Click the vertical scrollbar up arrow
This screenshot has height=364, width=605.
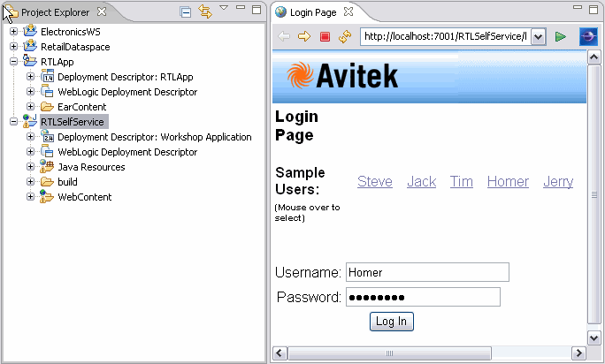[x=594, y=57]
